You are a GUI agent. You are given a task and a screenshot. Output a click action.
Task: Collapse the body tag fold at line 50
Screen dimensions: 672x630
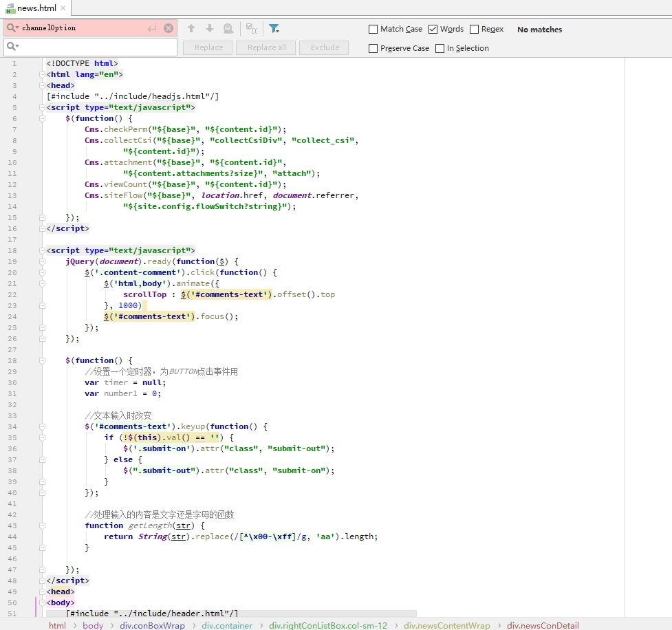[x=42, y=602]
